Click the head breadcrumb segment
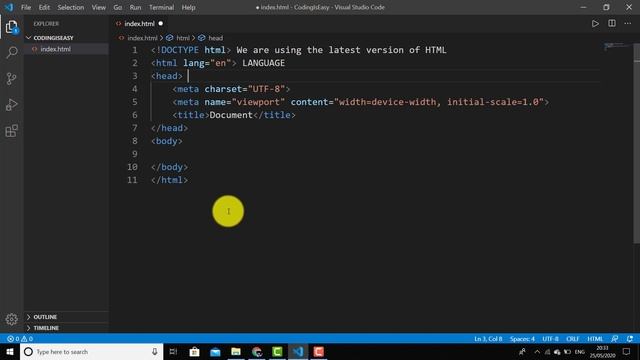The image size is (640, 360). click(215, 38)
